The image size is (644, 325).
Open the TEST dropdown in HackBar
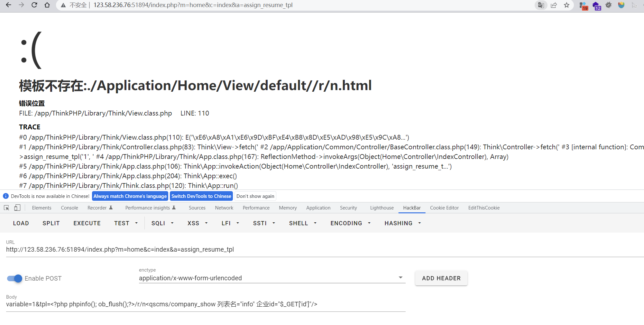click(126, 223)
